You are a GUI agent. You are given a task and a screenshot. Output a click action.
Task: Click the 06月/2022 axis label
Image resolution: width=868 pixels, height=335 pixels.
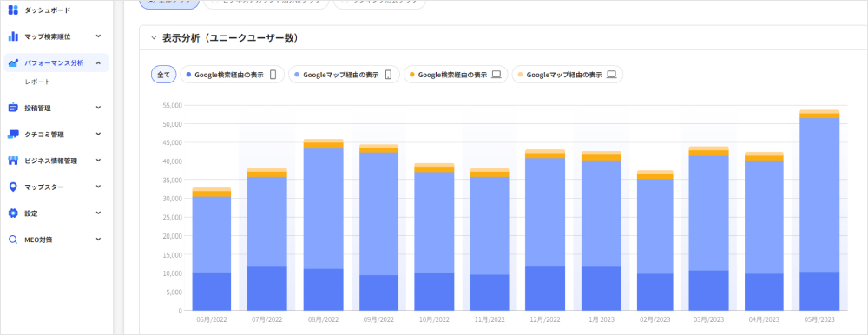click(x=212, y=320)
